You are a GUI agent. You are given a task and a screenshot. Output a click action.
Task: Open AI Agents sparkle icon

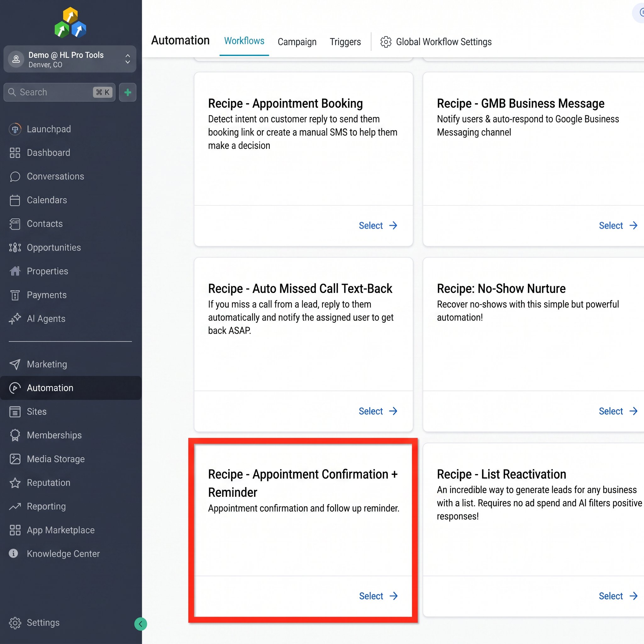pos(15,319)
